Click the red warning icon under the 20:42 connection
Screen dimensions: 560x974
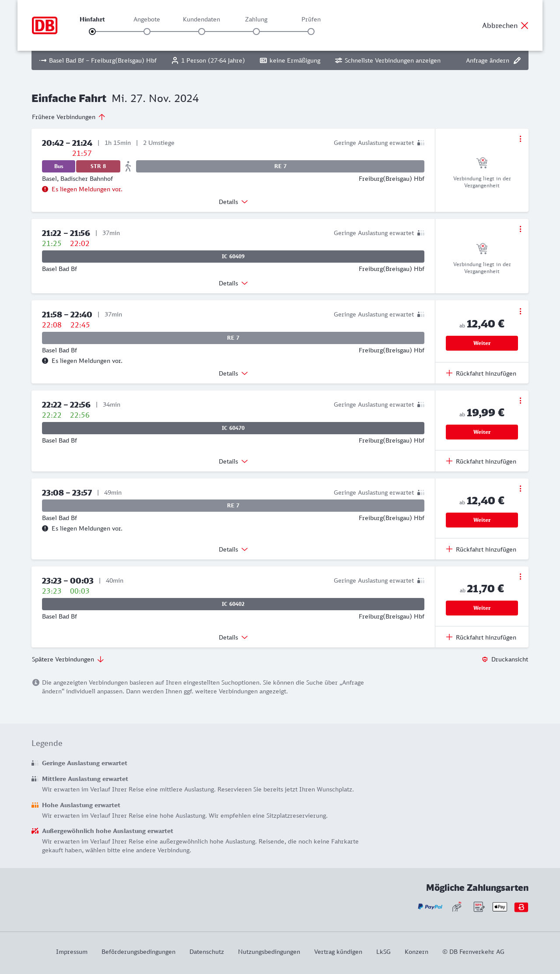pyautogui.click(x=45, y=189)
